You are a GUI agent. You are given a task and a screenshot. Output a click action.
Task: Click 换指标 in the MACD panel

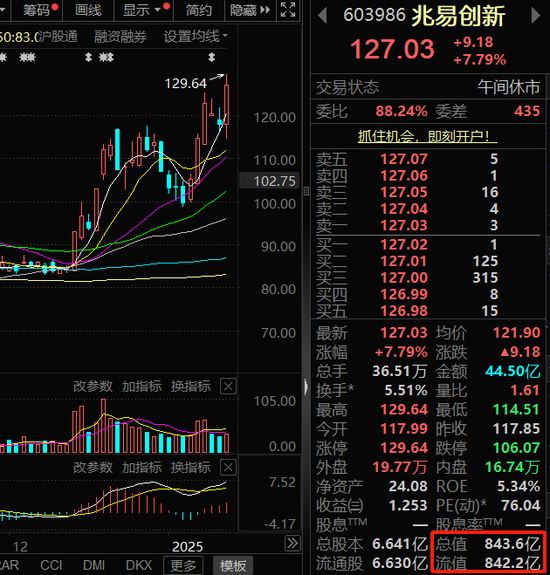[x=191, y=468]
